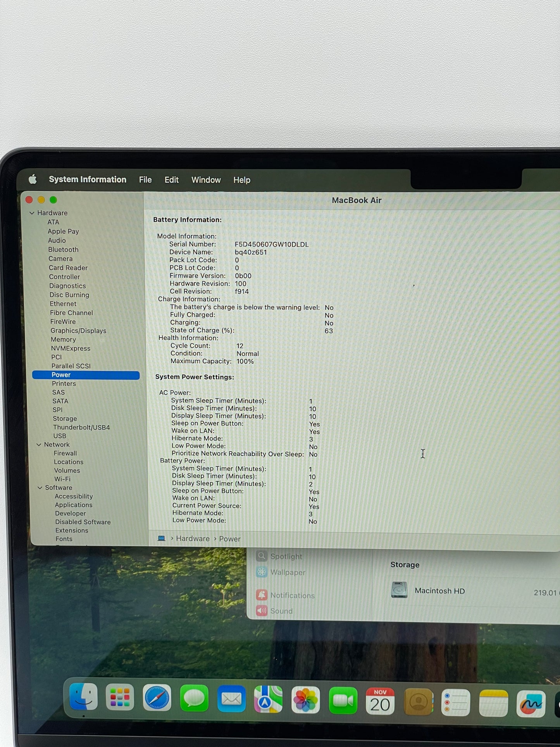Screen dimensions: 560x747
Task: Open Freeform icon in Dock
Action: (531, 704)
